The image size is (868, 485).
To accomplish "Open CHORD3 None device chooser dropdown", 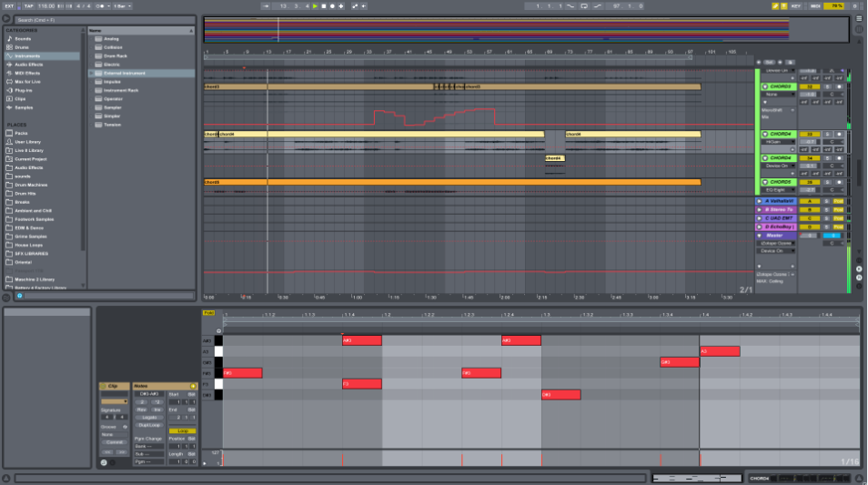I will (778, 95).
